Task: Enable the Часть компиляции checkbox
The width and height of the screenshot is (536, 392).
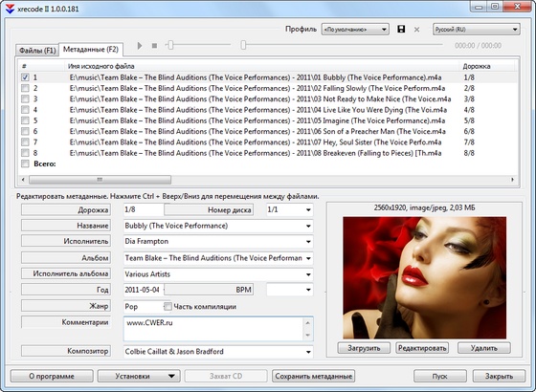Action: (167, 306)
